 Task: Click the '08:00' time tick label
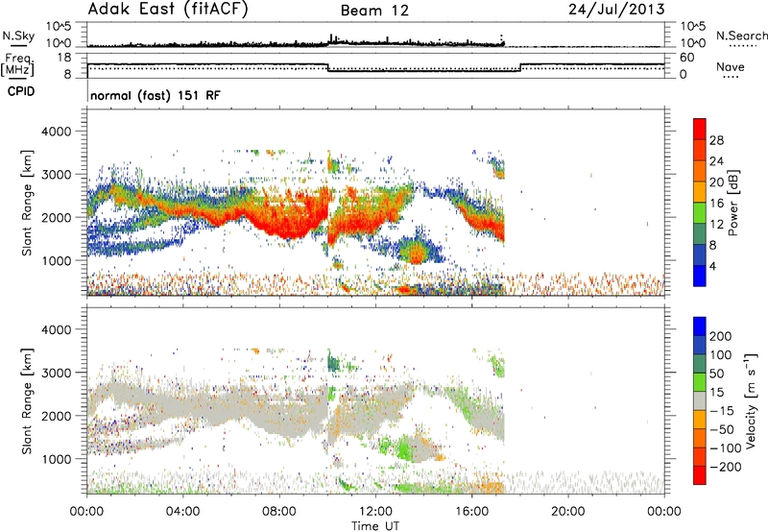[279, 512]
